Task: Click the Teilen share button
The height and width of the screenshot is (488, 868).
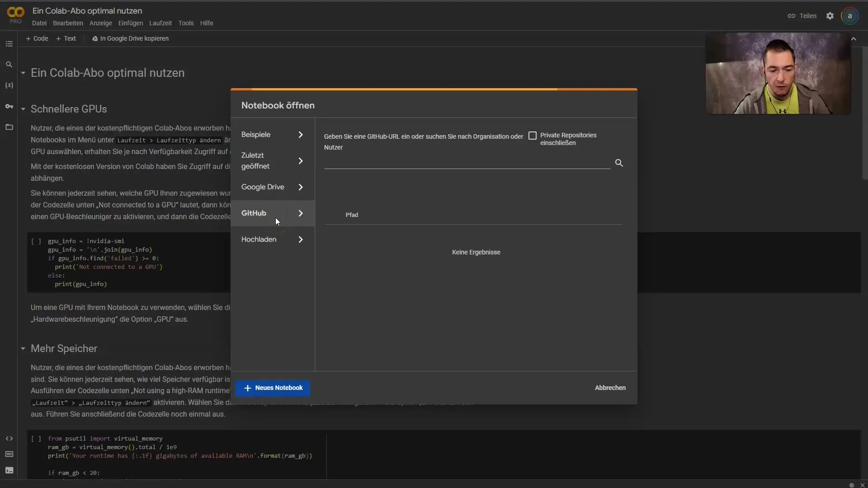Action: 802,16
